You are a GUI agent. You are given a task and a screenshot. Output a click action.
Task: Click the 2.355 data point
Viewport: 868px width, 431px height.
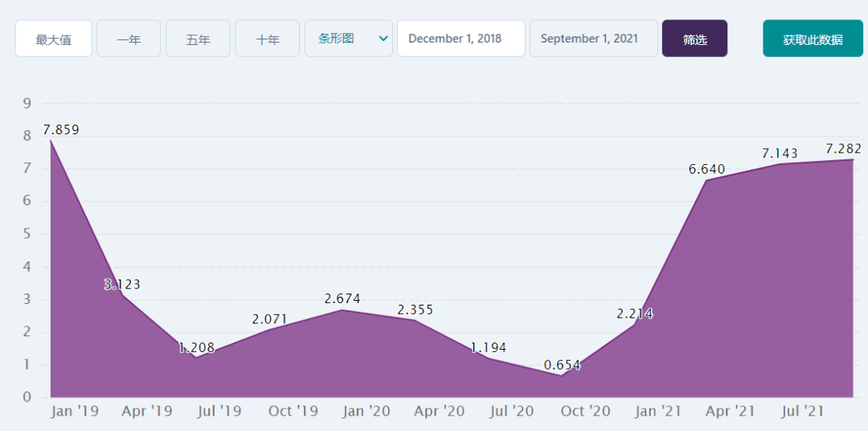click(415, 320)
